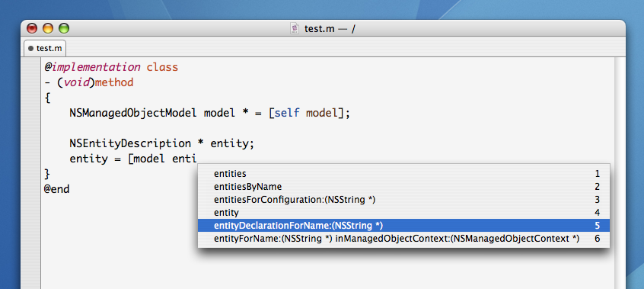Pick entityForName: inManagedObjectContext: completion

tap(403, 239)
